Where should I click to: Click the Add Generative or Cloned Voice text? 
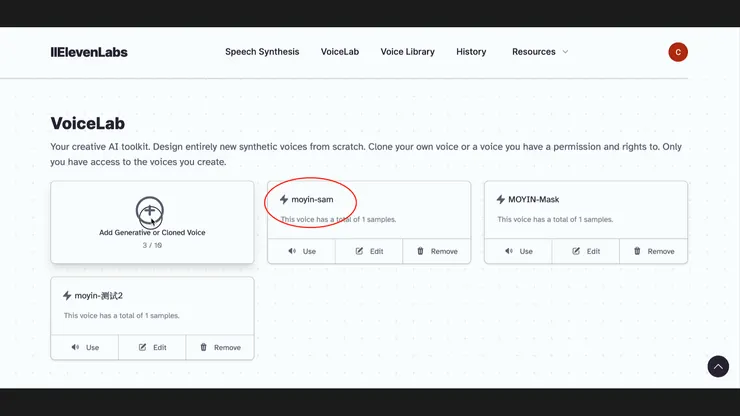[152, 232]
